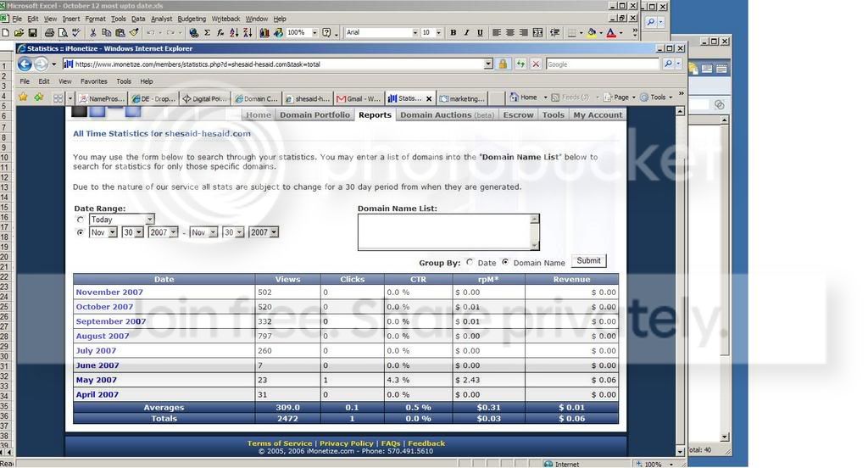Click the Add to Favorites icon
This screenshot has width=868, height=468.
tap(39, 97)
